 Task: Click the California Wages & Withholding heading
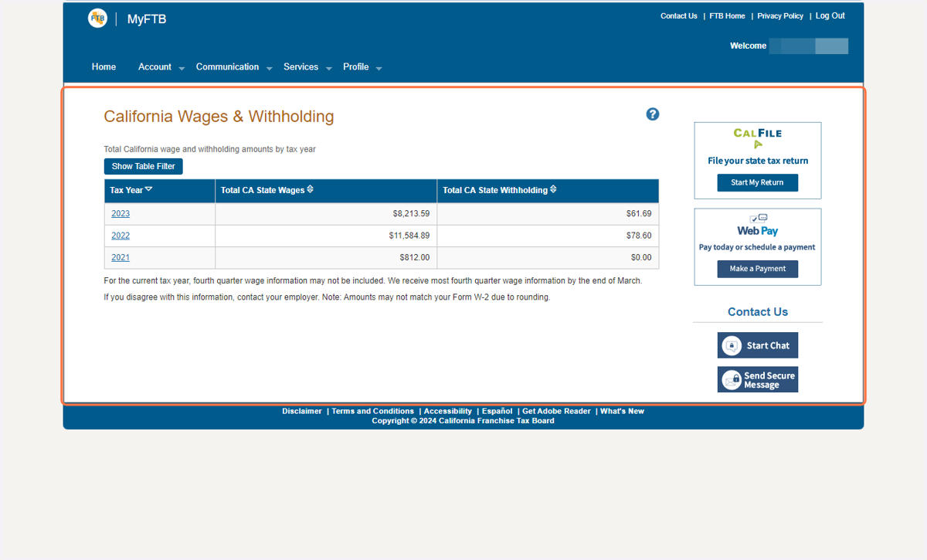point(219,117)
